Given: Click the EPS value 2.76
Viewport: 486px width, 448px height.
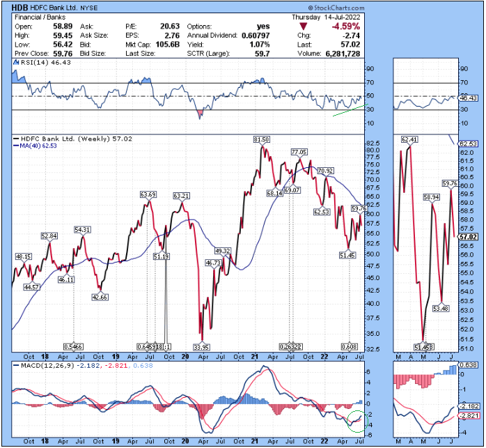Looking at the screenshot, I should pos(173,36).
